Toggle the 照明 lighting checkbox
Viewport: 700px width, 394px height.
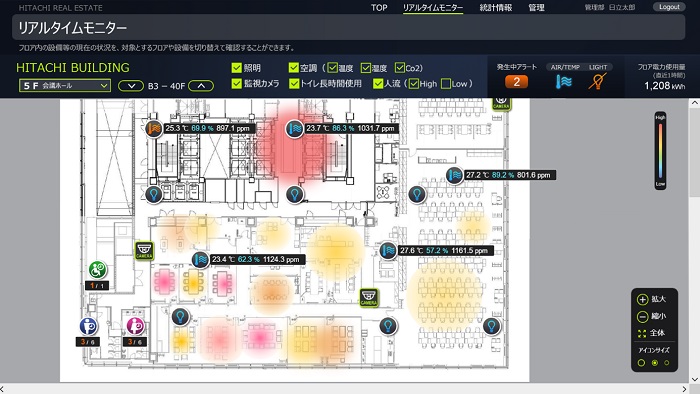click(237, 68)
